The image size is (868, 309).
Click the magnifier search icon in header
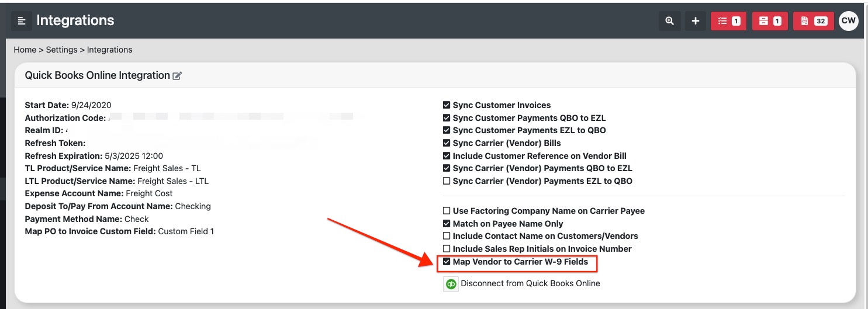pos(670,21)
